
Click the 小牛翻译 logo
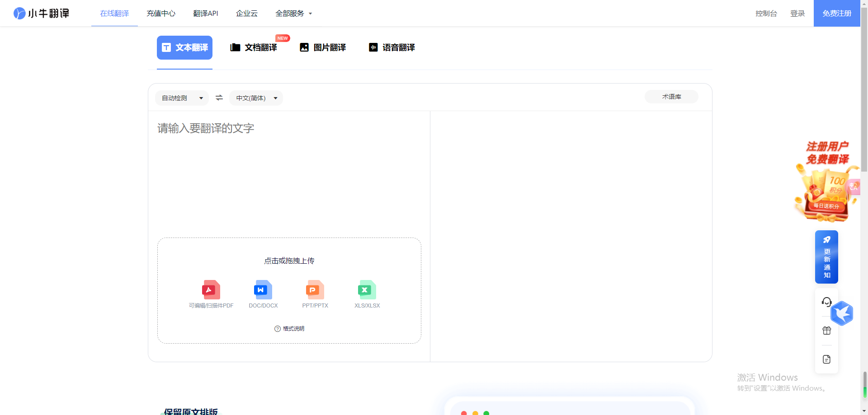pyautogui.click(x=41, y=13)
